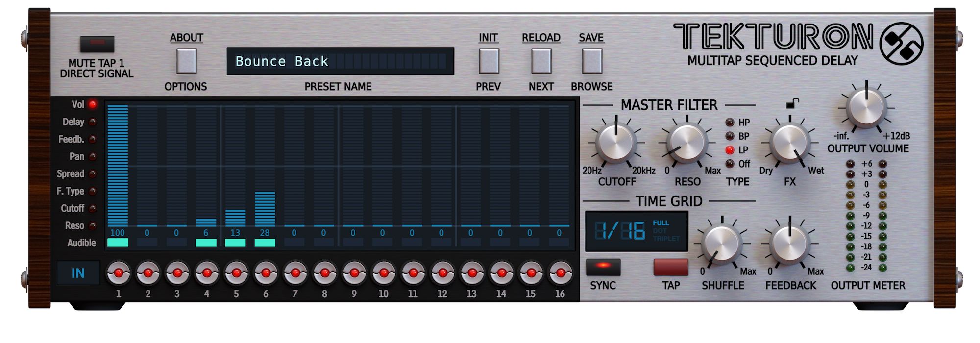This screenshot has height=343, width=980.
Task: Click the Init/Prev preset button
Action: 489,61
